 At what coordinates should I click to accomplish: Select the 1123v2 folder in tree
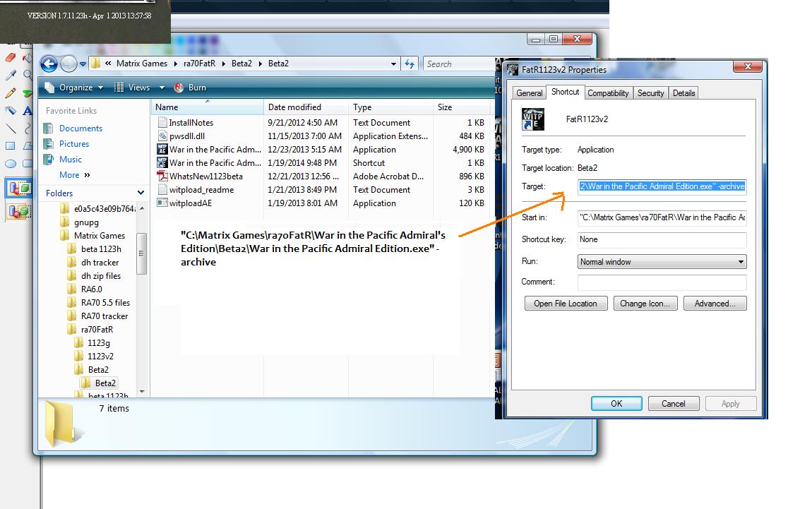point(100,357)
